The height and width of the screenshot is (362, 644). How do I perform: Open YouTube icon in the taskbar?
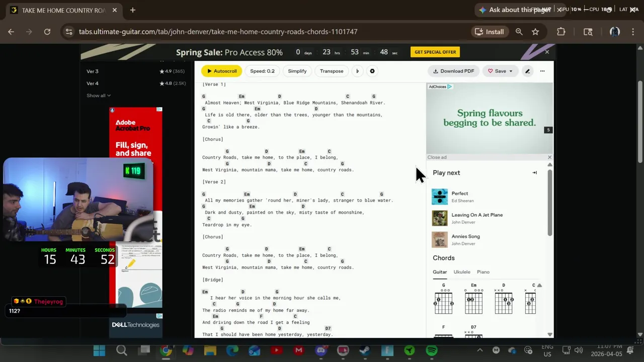point(276,350)
